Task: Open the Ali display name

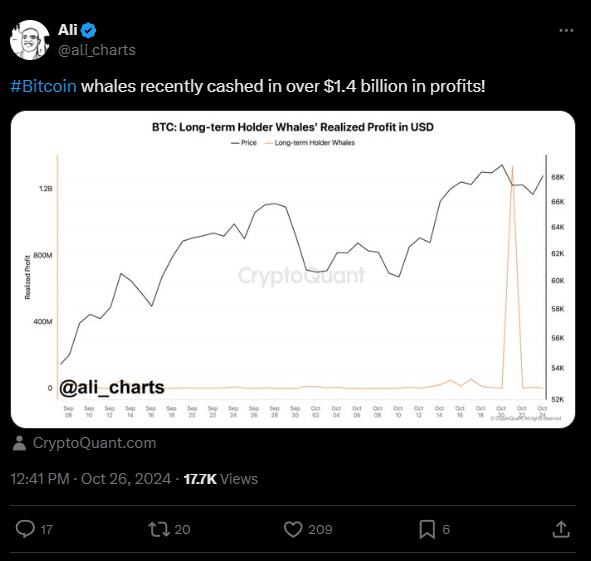Action: click(x=68, y=30)
